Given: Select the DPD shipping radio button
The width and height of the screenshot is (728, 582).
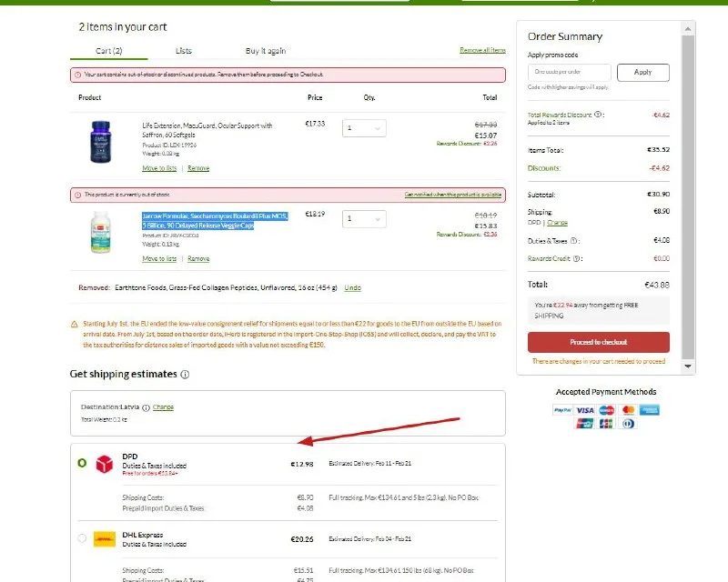Looking at the screenshot, I should click(x=82, y=463).
